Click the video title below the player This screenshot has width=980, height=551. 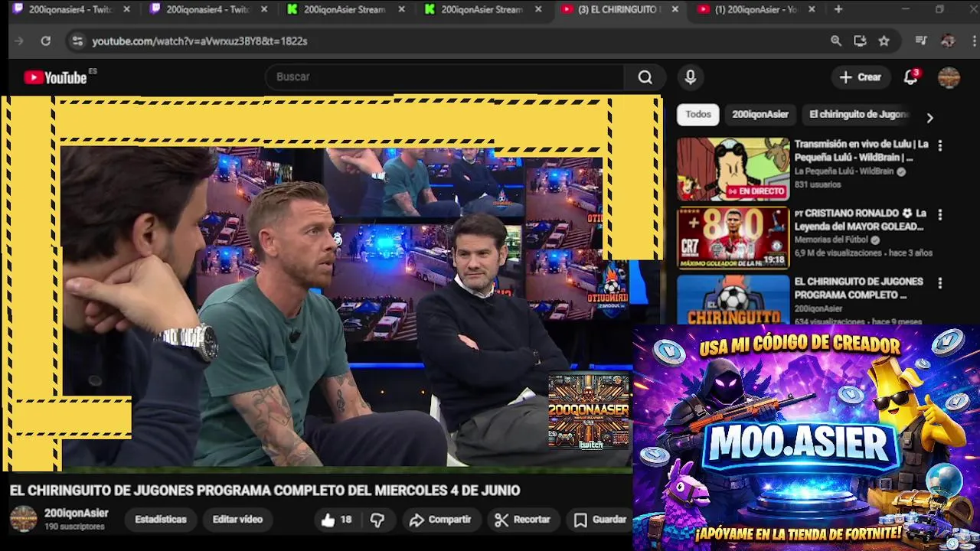click(x=265, y=491)
